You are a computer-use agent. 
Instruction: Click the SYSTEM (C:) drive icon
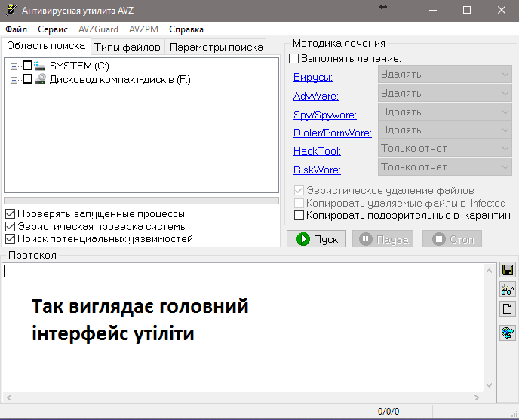click(x=40, y=66)
